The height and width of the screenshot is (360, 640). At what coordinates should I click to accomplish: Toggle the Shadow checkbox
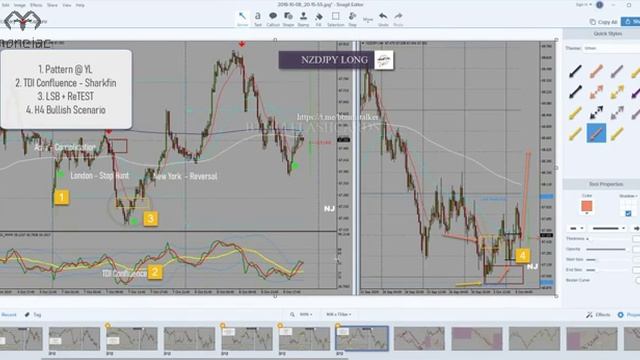click(628, 213)
